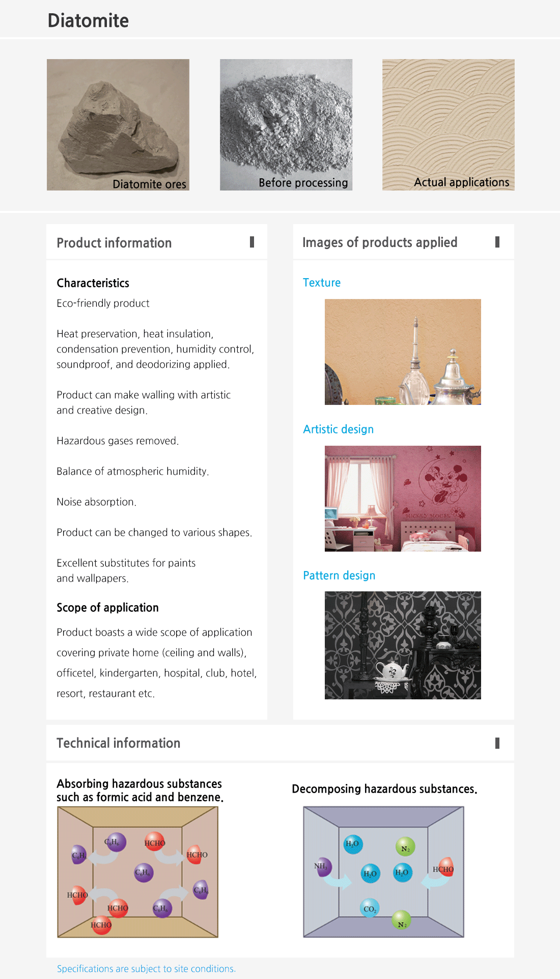Click the Scope of application subheading

click(107, 608)
